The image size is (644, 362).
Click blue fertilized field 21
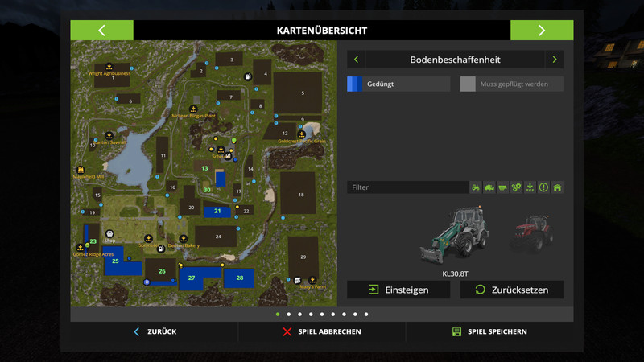217,211
